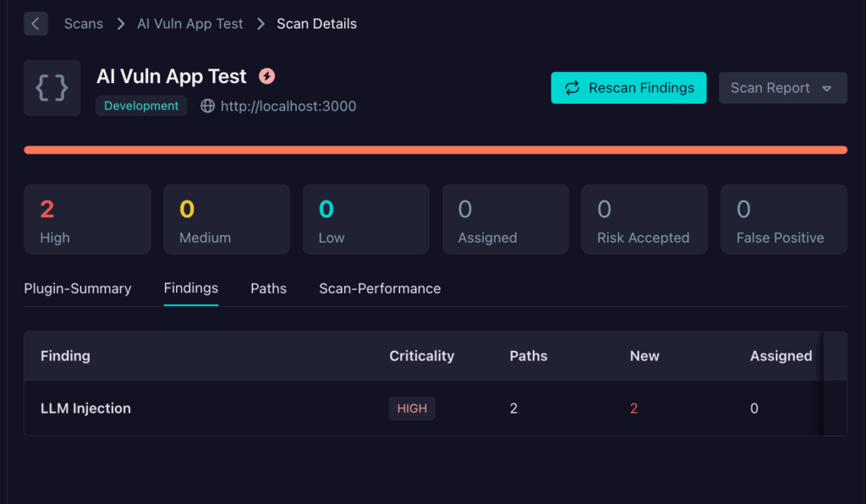Image resolution: width=866 pixels, height=504 pixels.
Task: Click the back arrow navigation icon
Action: click(x=36, y=24)
